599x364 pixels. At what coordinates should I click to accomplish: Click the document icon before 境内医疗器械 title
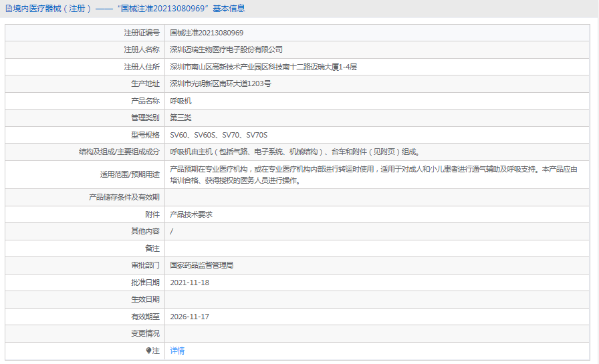pos(9,9)
